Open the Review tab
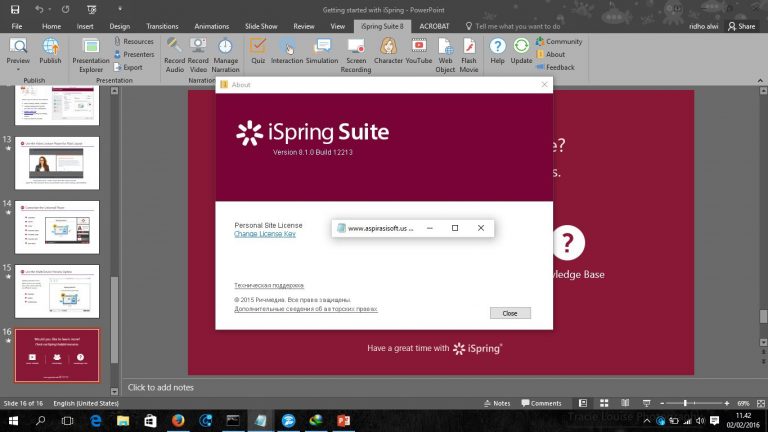 pyautogui.click(x=304, y=26)
